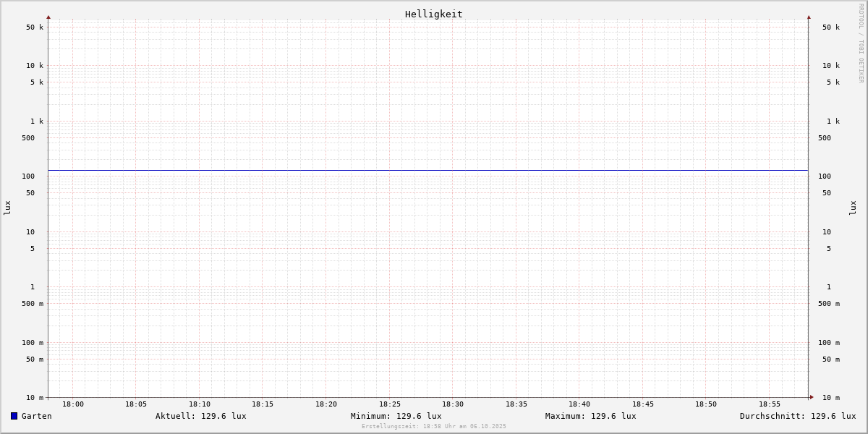Click the red arrow atop the left axis
The height and width of the screenshot is (434, 868).
(48, 17)
